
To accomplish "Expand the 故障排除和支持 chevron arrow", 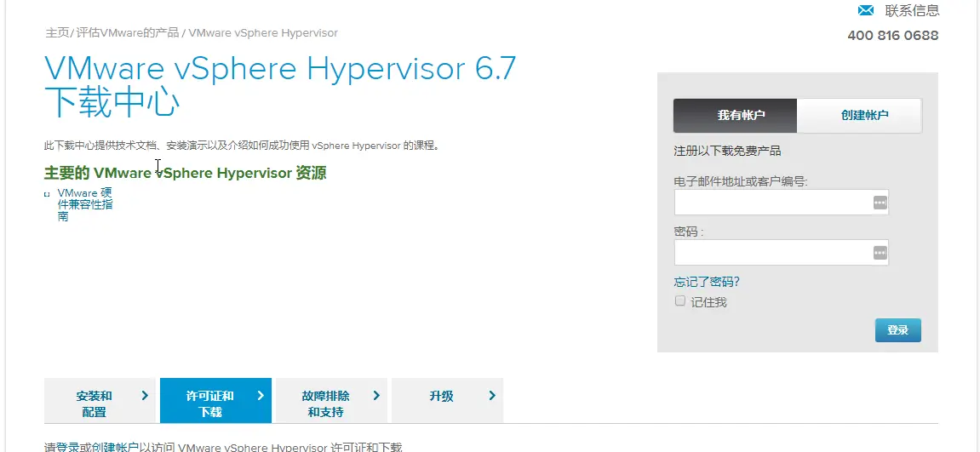I will coord(376,395).
